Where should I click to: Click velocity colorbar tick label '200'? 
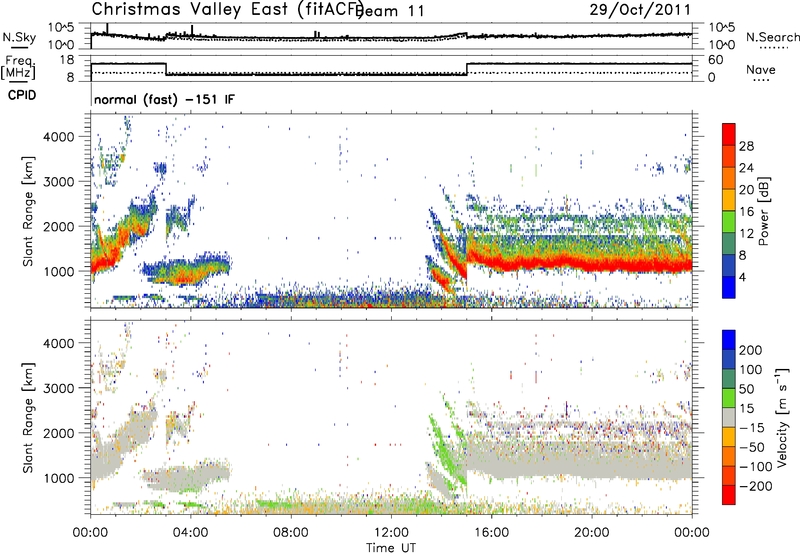click(751, 350)
